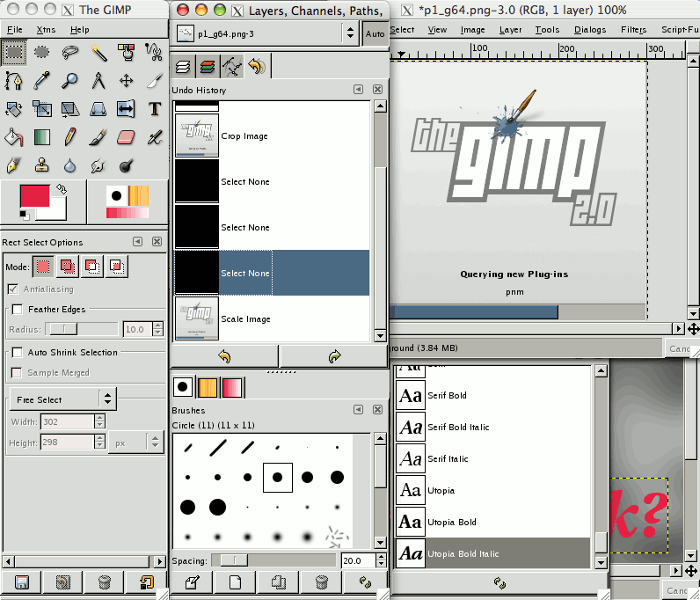Set selection mode to Intersect

116,267
